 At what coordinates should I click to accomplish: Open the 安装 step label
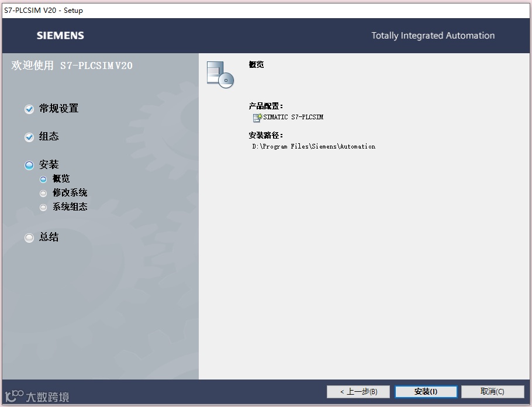pyautogui.click(x=49, y=165)
